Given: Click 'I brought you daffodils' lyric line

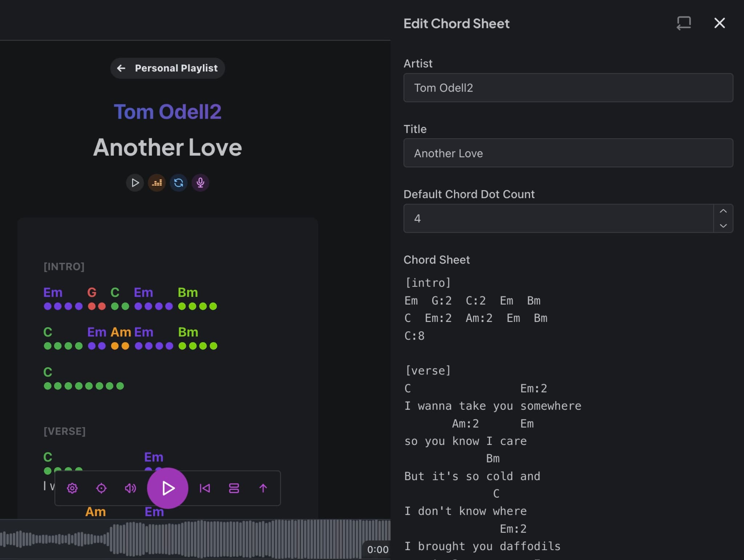Looking at the screenshot, I should [x=482, y=546].
